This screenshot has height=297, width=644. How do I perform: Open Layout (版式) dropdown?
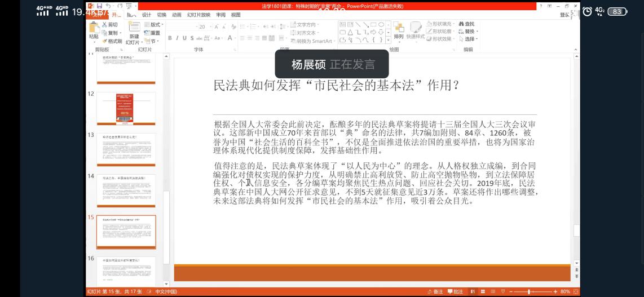154,25
